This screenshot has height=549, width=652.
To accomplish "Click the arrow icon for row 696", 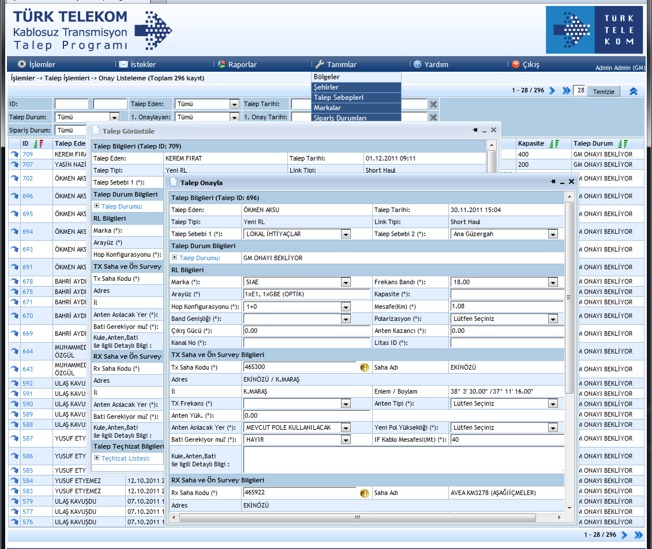I will 15,196.
